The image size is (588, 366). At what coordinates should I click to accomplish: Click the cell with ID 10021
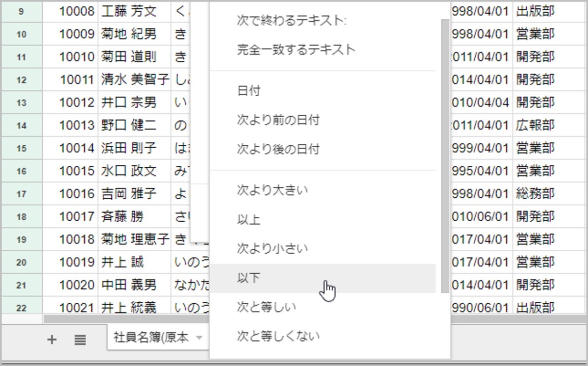[x=70, y=306]
